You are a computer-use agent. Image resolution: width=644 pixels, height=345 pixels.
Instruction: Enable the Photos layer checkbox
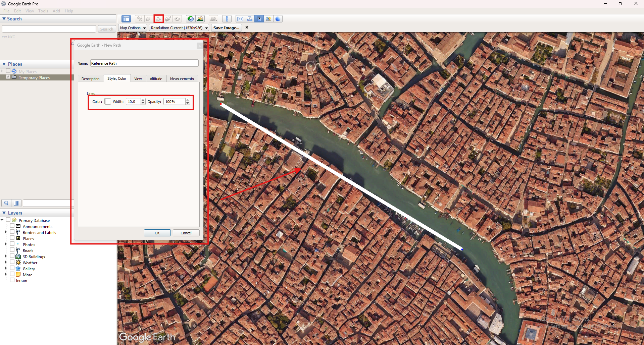pyautogui.click(x=12, y=244)
